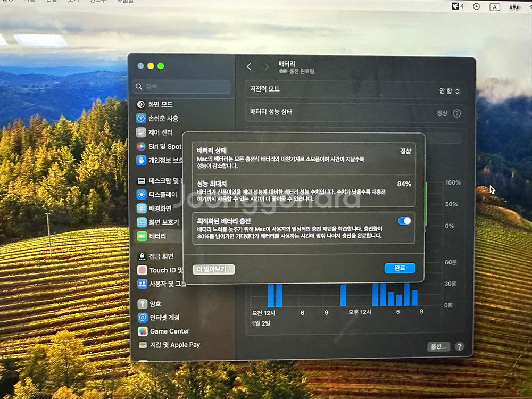Click 배터리 성능 상태 row label
Viewport: 532px width, 399px height.
coord(271,112)
